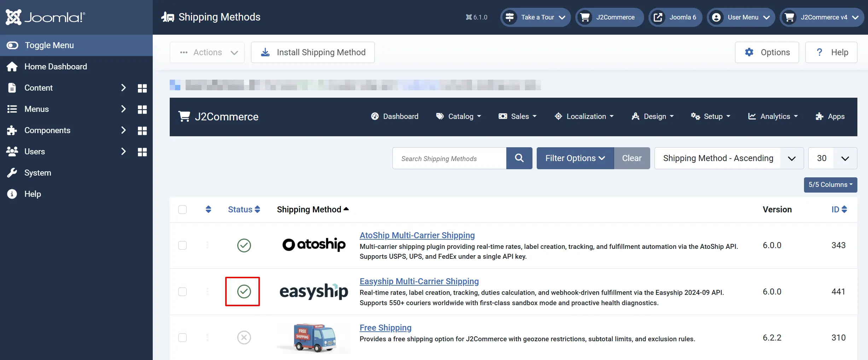The height and width of the screenshot is (360, 868).
Task: Click Install Shipping Method button
Action: tap(313, 52)
